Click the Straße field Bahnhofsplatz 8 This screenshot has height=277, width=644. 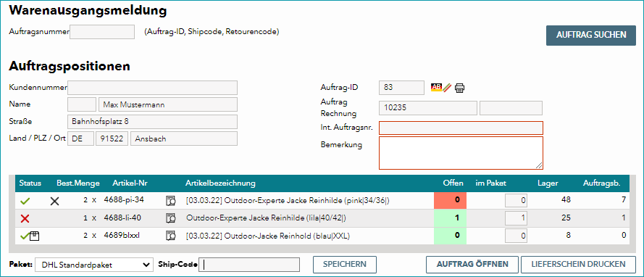click(x=152, y=122)
